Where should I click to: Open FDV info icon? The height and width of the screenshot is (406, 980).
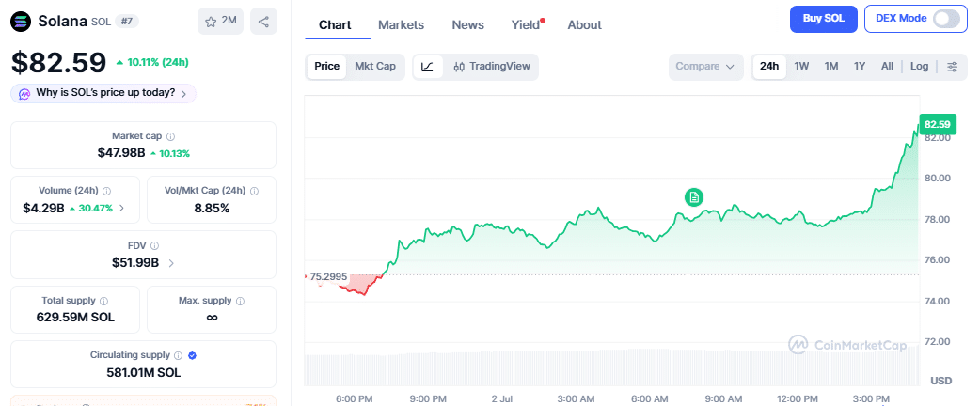154,245
